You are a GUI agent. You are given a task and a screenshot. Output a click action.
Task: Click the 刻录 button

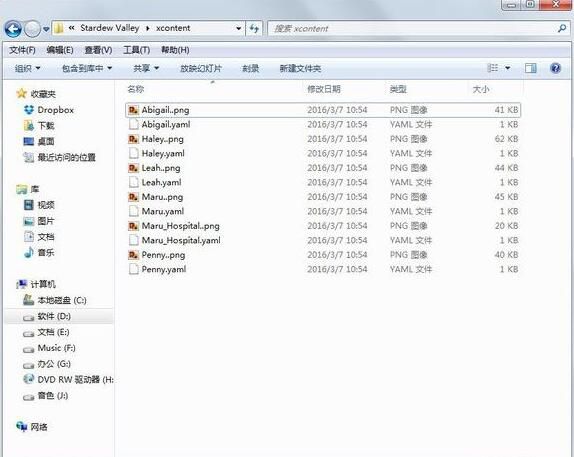(250, 68)
